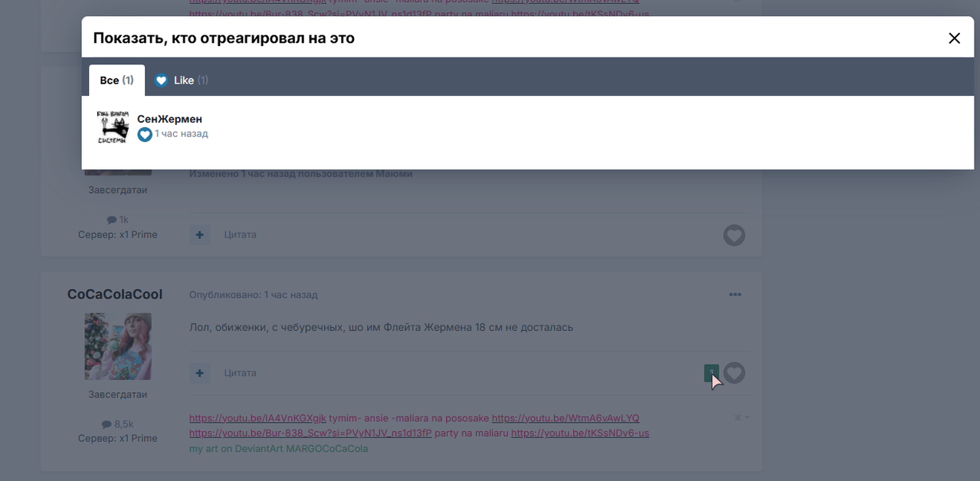This screenshot has width=980, height=481.
Task: Open the СенЖермен username link
Action: 169,119
